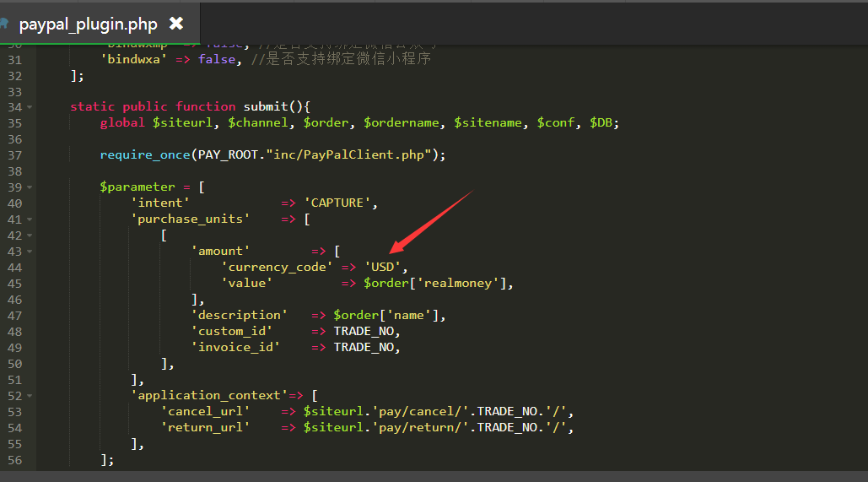Click line number 44 in gutter

14,268
